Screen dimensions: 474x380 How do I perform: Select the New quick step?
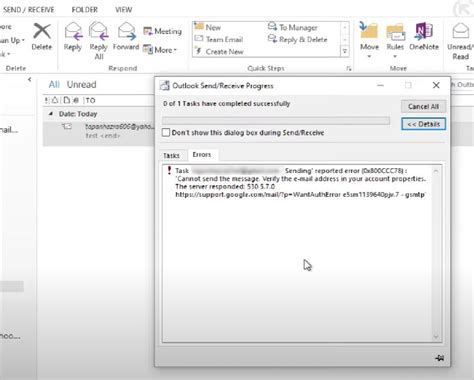(208, 27)
